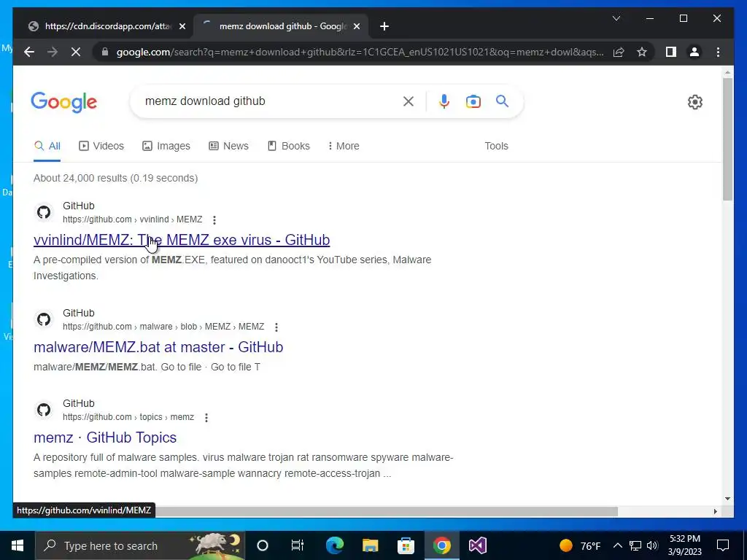Switch to Images results
Screen dimensions: 747x560
(x=166, y=146)
